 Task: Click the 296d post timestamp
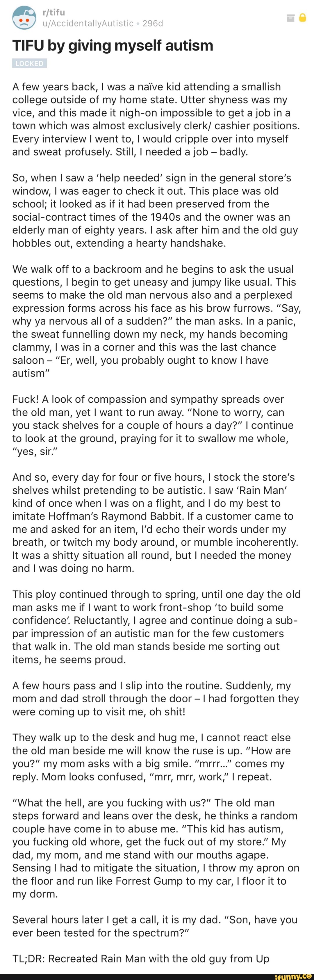point(153,24)
